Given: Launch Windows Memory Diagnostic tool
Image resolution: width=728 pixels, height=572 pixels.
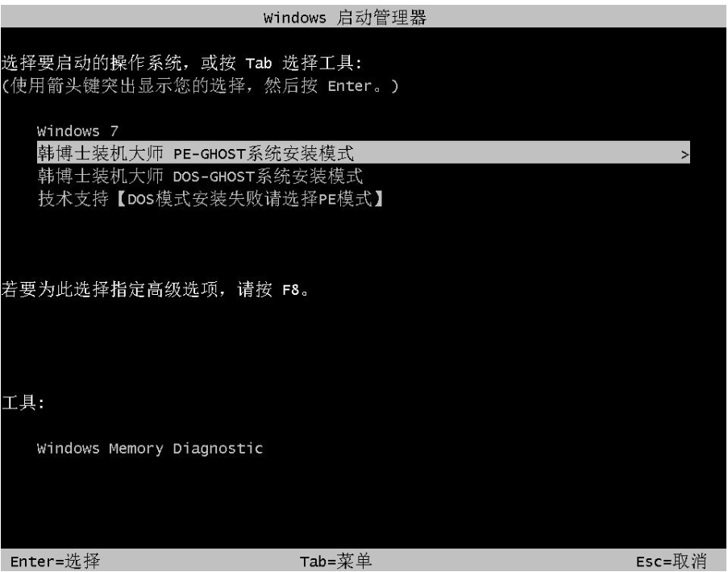Looking at the screenshot, I should coord(149,448).
